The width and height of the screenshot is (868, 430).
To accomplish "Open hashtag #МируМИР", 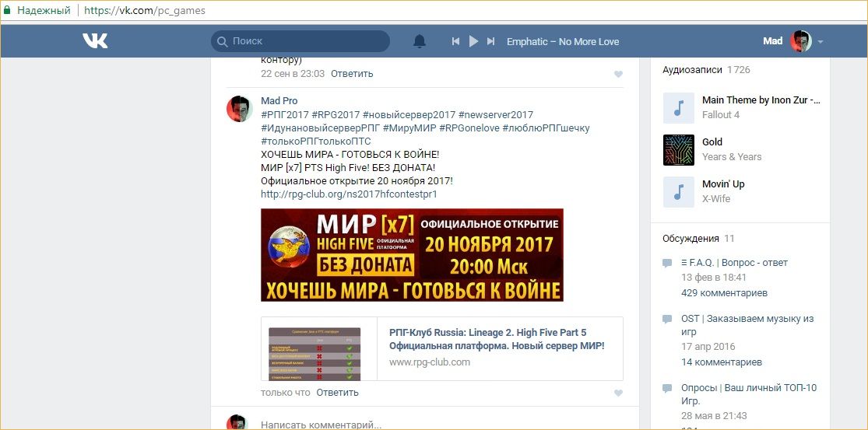I will [409, 128].
